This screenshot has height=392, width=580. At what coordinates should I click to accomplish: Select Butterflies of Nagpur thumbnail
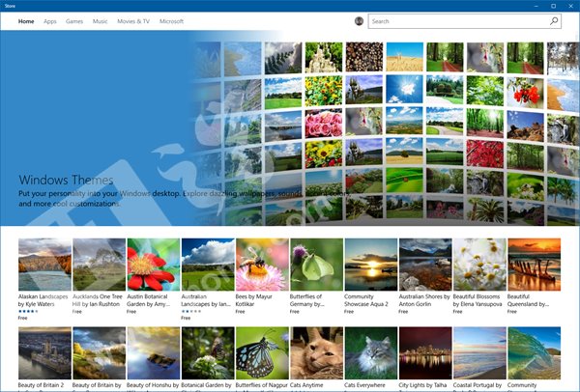coord(261,353)
